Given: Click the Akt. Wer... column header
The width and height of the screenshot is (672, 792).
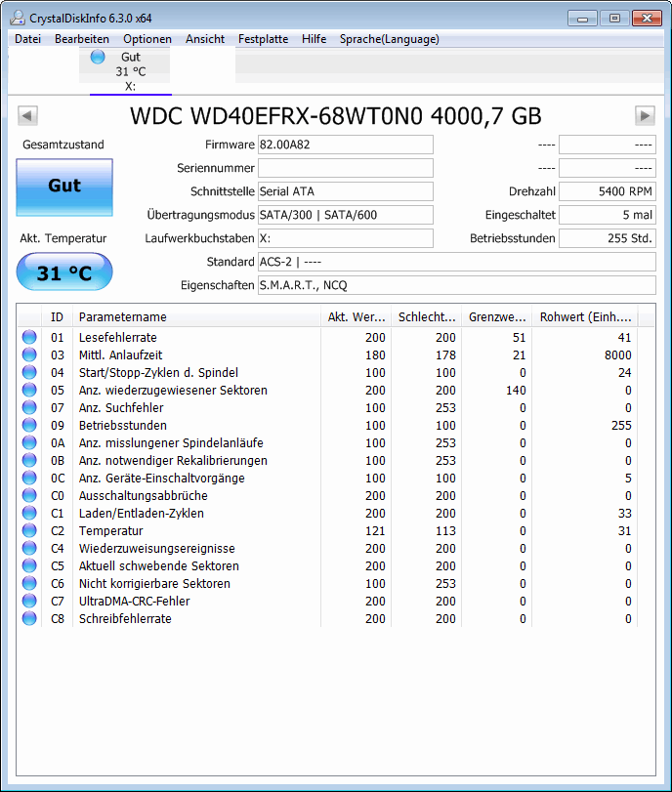Looking at the screenshot, I should click(x=357, y=316).
